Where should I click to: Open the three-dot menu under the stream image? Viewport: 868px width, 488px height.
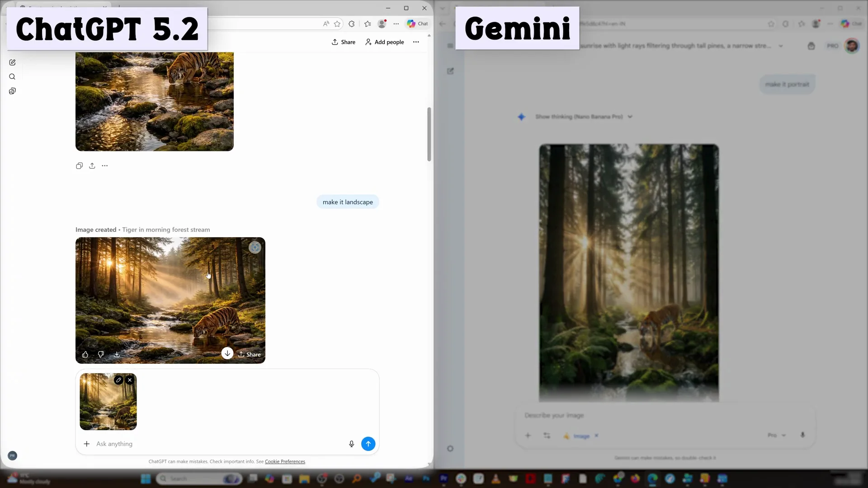pyautogui.click(x=105, y=165)
